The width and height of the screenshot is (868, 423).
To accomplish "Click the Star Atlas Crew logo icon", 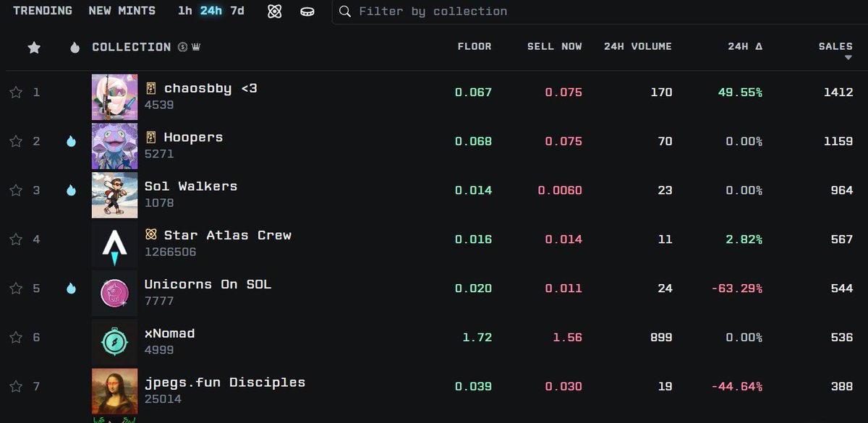I will pyautogui.click(x=114, y=244).
